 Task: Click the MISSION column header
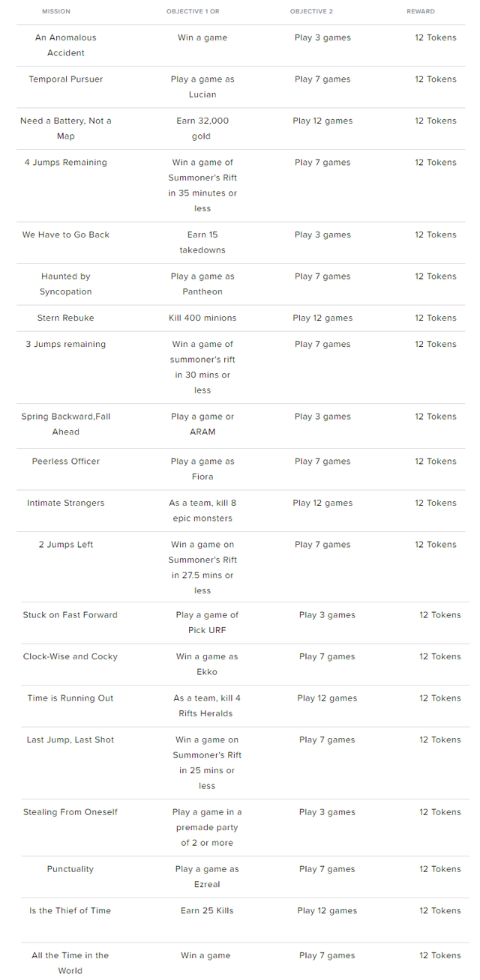pyautogui.click(x=56, y=12)
